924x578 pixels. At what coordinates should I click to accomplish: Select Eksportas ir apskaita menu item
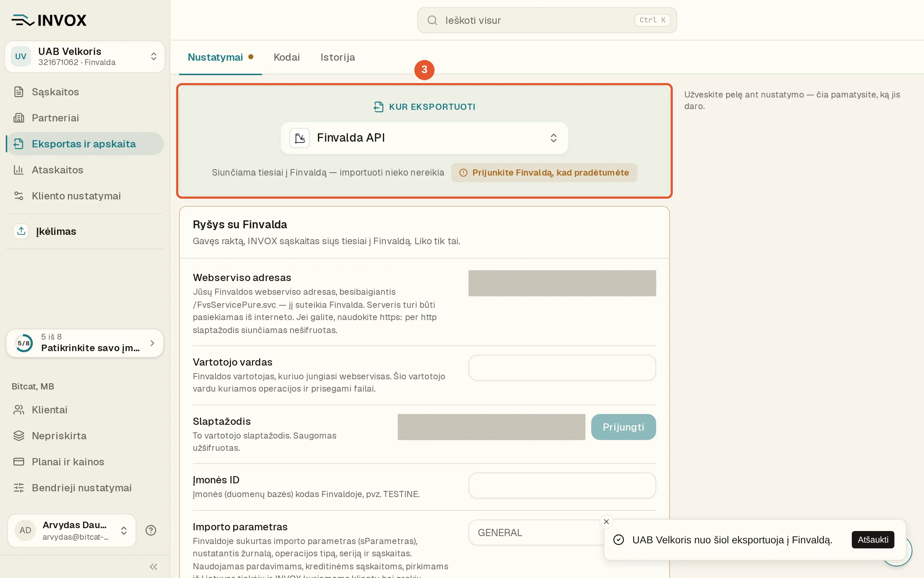coord(85,144)
